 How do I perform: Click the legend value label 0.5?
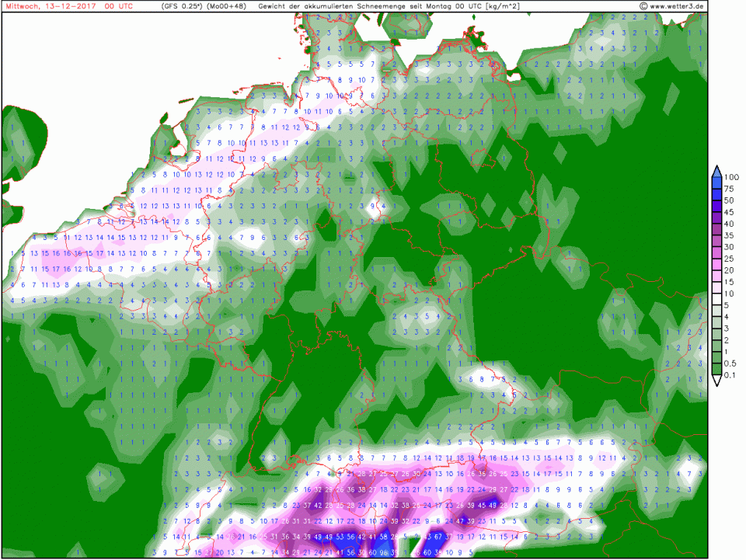730,364
